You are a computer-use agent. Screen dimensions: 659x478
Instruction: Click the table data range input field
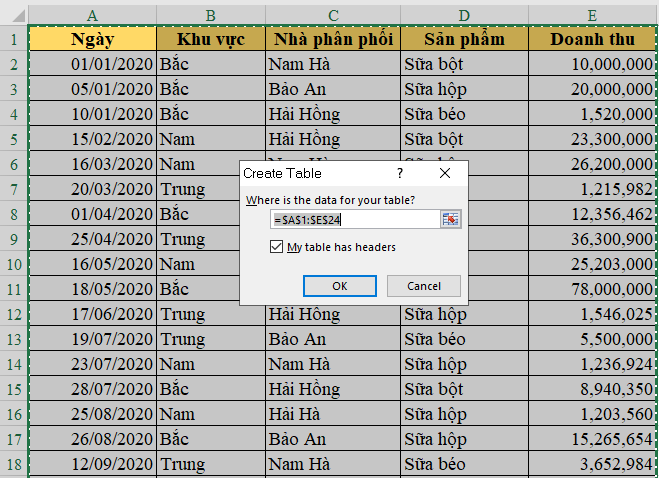pyautogui.click(x=355, y=219)
